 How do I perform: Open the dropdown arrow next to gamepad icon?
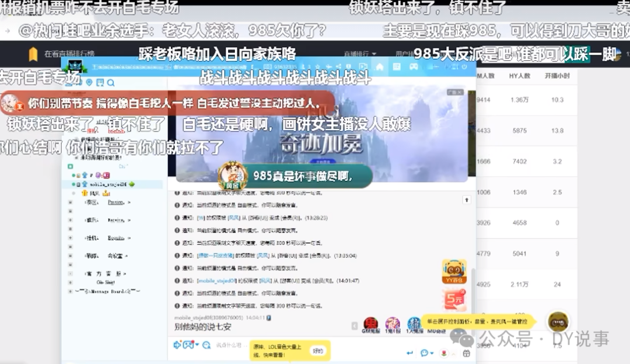(x=197, y=345)
